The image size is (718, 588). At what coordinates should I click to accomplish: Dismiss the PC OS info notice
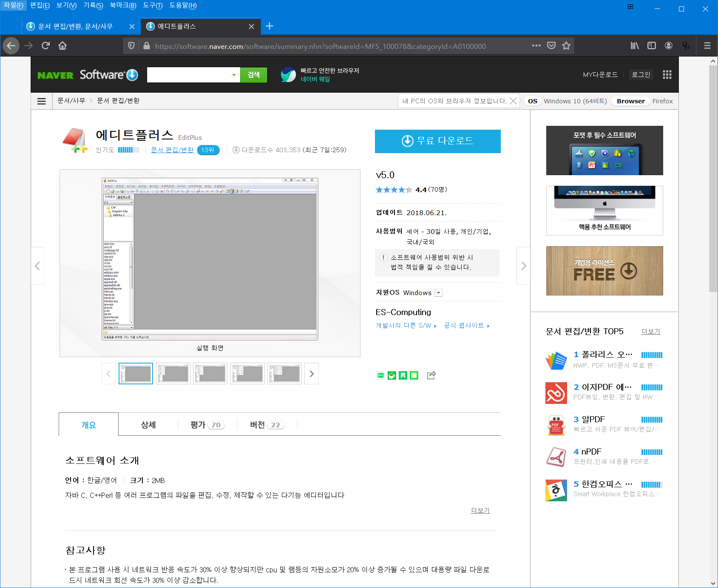pyautogui.click(x=514, y=101)
